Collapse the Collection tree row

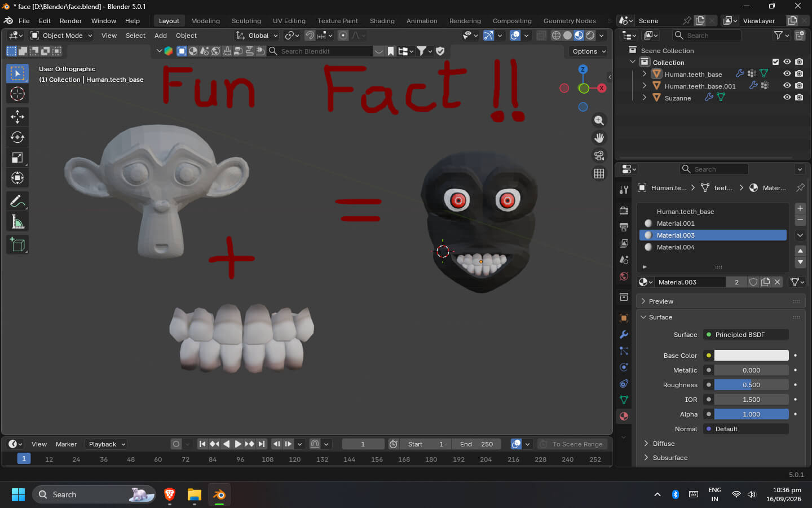[633, 62]
